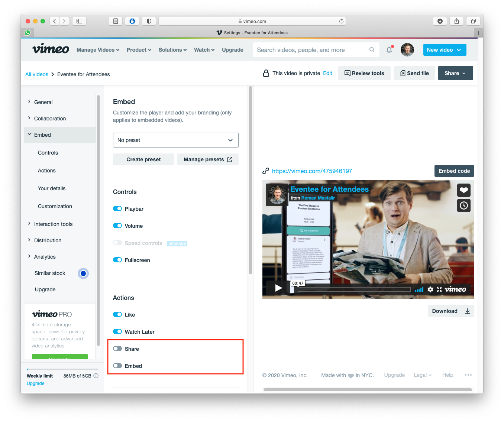504x421 pixels.
Task: Click the Safari privacy shield icon
Action: click(x=149, y=21)
